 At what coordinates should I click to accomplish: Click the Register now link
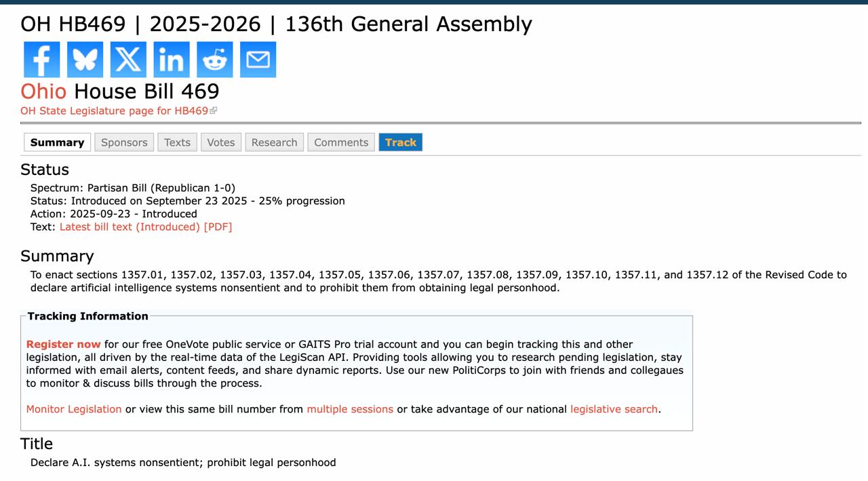(x=63, y=344)
